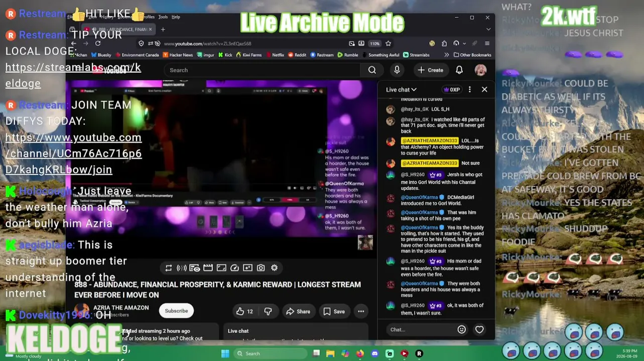Open the Help menu in the browser
Viewport: 644px width, 361px height.
click(176, 17)
